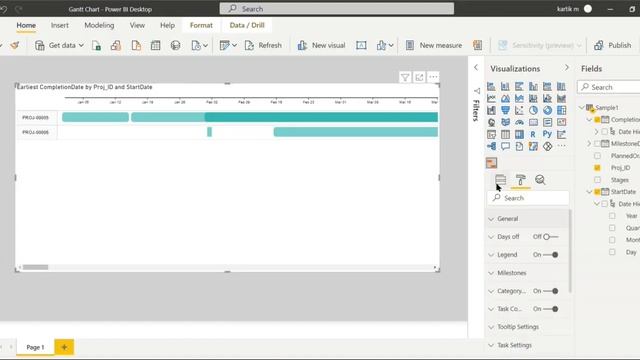Insert a text box from ribbon
Image resolution: width=640 pixels, height=360 pixels.
point(361,45)
